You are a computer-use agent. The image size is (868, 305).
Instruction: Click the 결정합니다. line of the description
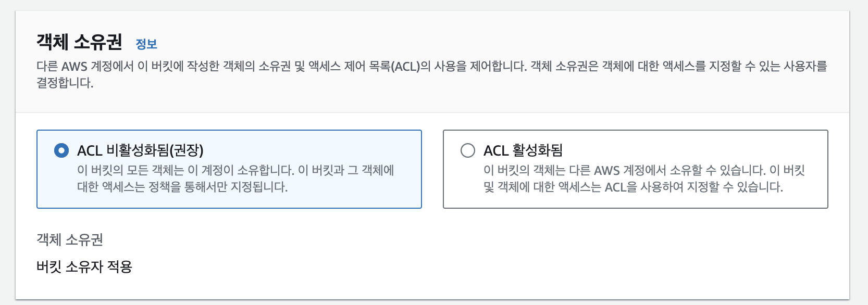[65, 83]
